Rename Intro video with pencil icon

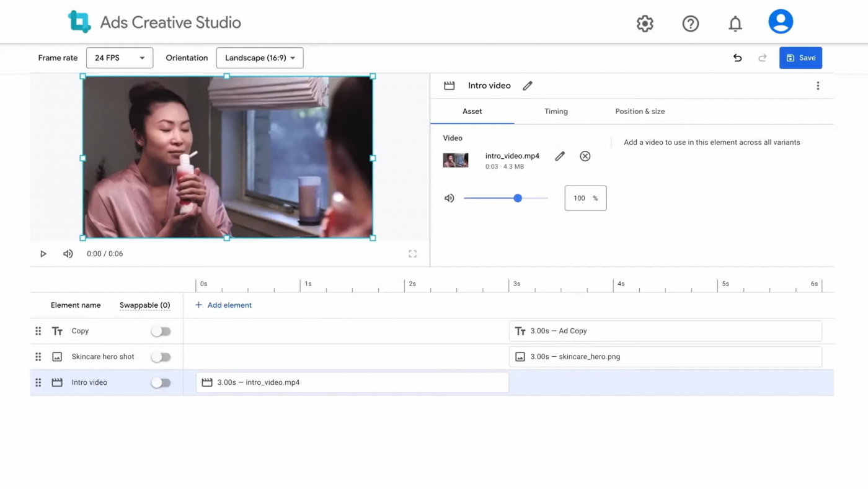(x=527, y=86)
